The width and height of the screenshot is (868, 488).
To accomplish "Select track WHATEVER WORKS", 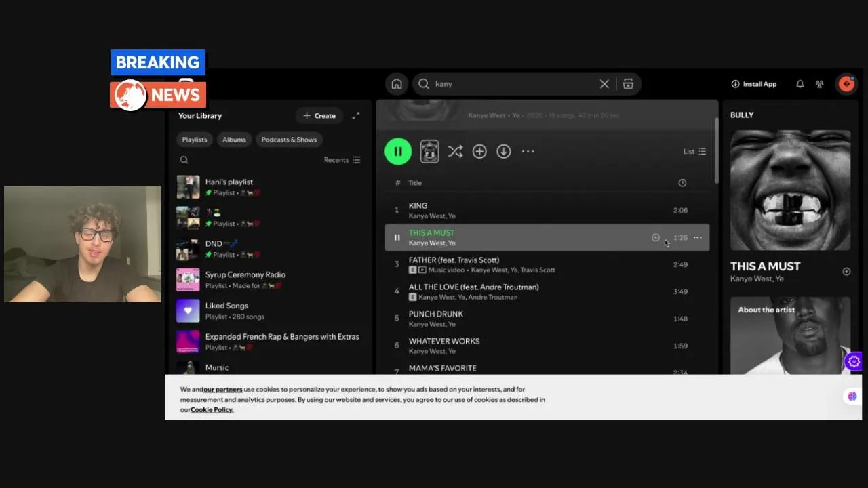I will tap(547, 346).
